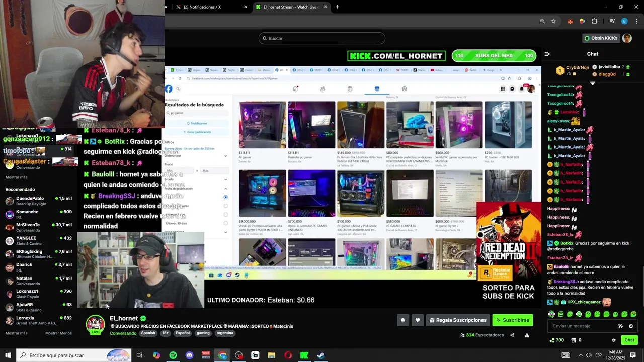Show hidden system tray icons
The image size is (644, 362).
[x=580, y=355]
